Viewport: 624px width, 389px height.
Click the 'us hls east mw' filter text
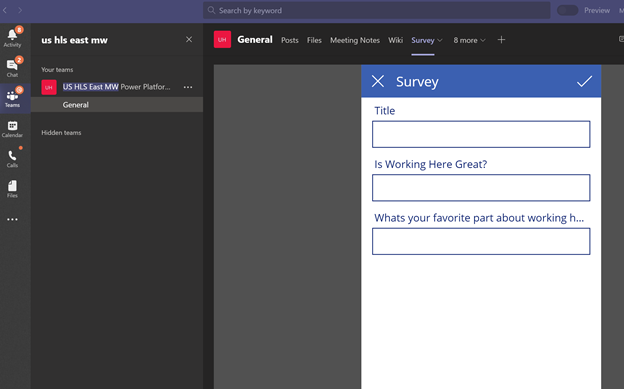[74, 40]
